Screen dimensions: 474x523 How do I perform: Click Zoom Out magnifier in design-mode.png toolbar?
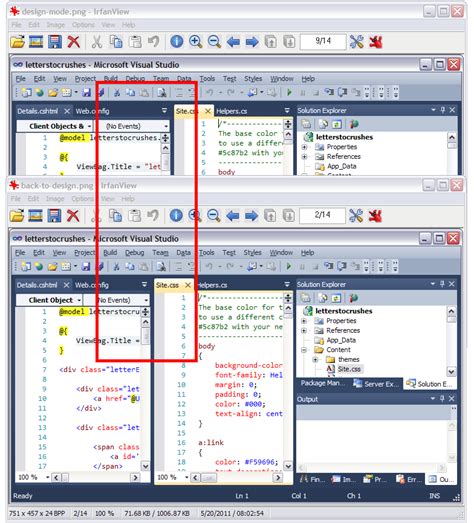click(214, 42)
